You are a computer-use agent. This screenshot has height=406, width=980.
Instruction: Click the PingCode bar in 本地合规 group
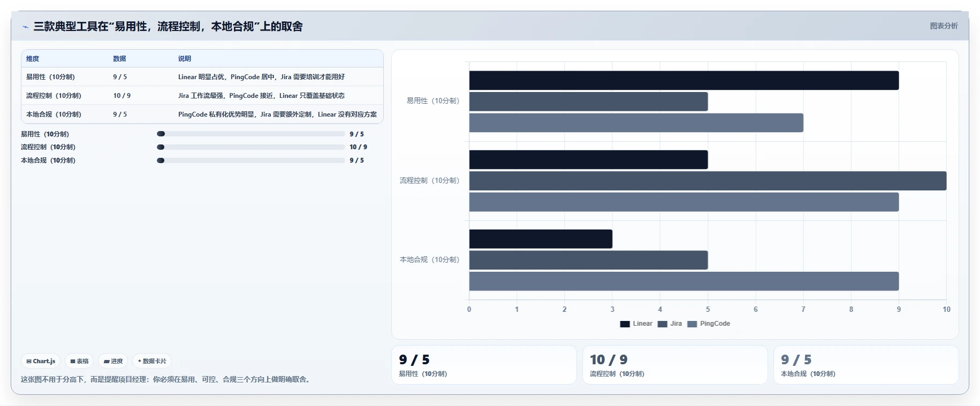(684, 281)
